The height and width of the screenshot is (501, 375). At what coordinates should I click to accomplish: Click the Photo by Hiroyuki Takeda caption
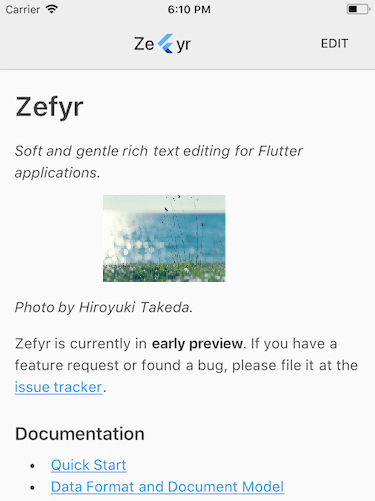tap(104, 307)
